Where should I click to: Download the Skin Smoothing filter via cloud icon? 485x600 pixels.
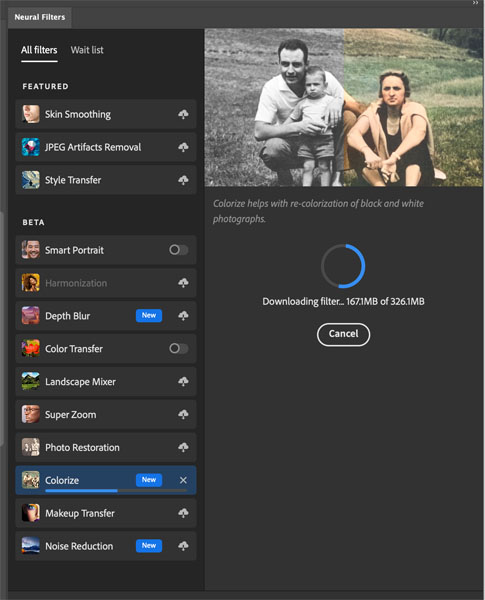183,114
